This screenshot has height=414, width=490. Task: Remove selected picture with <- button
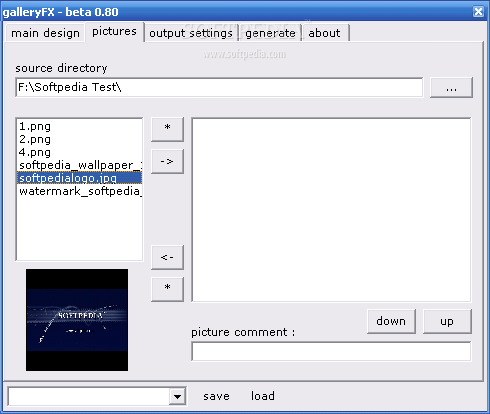167,257
